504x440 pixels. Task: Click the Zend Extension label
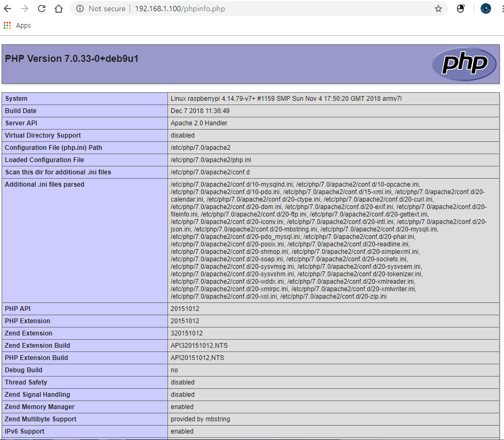pos(28,333)
